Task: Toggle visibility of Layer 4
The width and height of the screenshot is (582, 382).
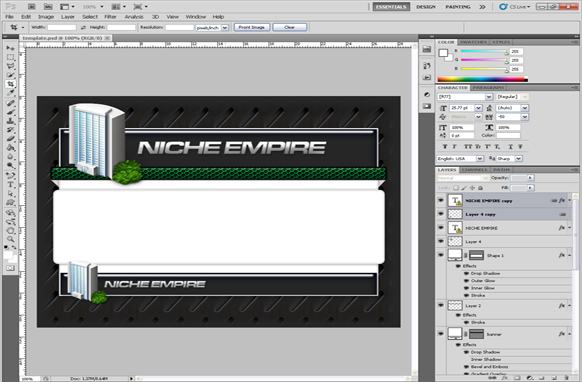Action: pos(441,241)
